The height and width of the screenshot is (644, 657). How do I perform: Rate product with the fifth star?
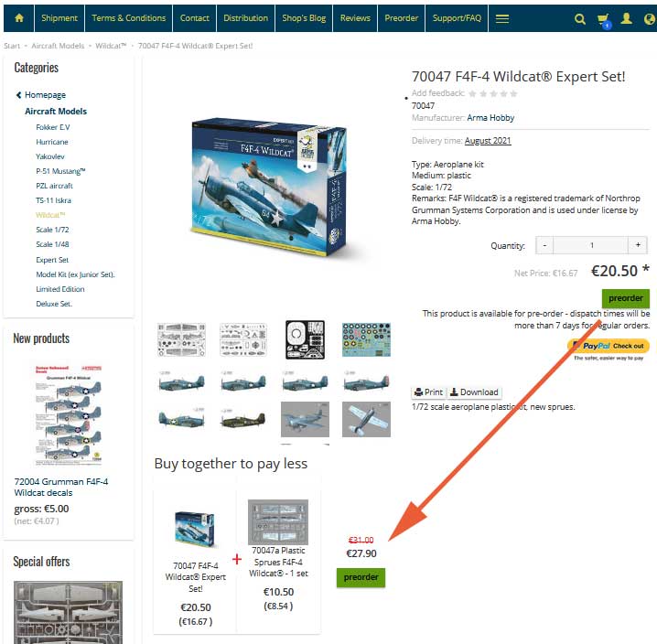(513, 93)
